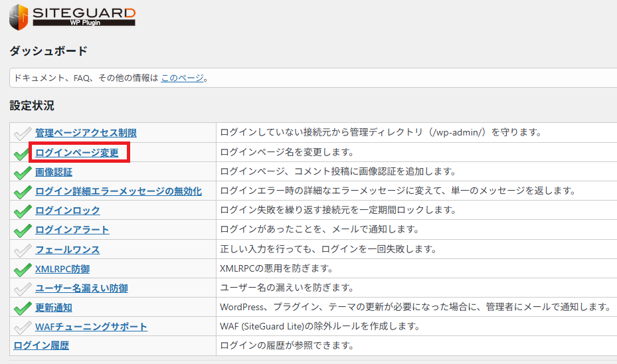This screenshot has height=364, width=617.
Task: Click the SiteGuard WP Plugin logo
Action: point(72,17)
